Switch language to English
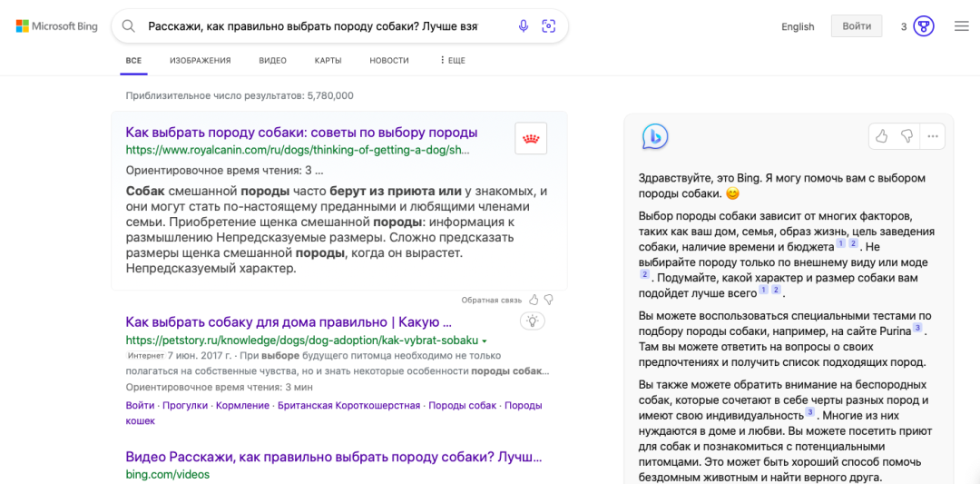 coord(798,27)
